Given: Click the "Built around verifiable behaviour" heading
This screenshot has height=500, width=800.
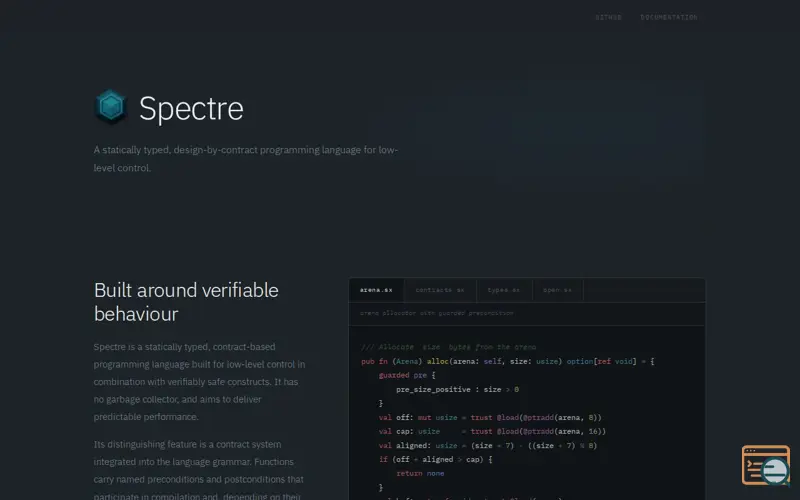Looking at the screenshot, I should tap(186, 302).
